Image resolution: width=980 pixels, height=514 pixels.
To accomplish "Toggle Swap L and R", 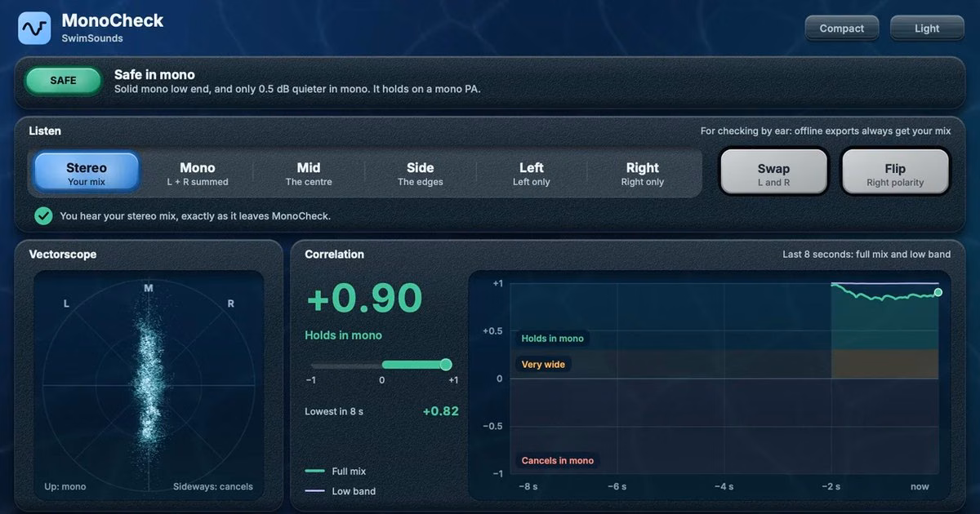I will (x=773, y=173).
